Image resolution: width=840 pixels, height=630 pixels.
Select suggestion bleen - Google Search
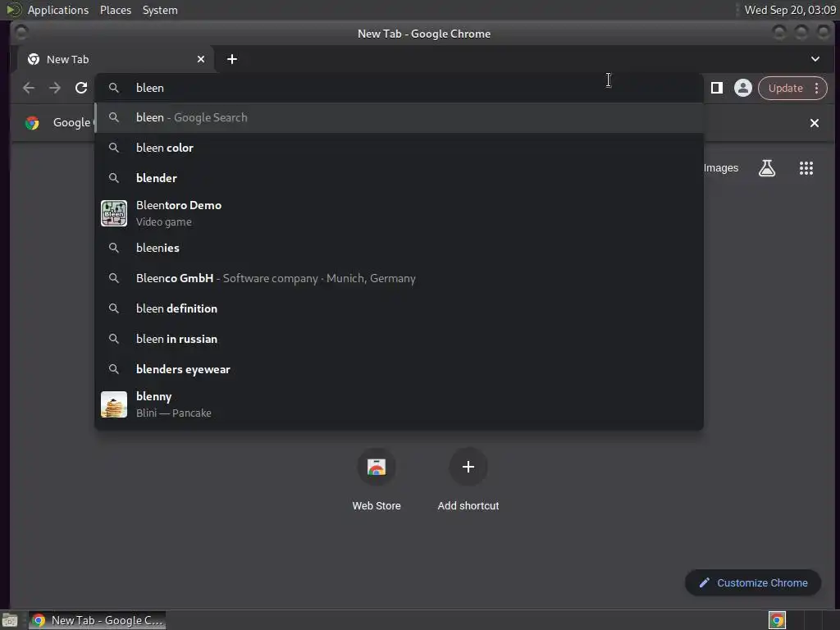tap(399, 118)
